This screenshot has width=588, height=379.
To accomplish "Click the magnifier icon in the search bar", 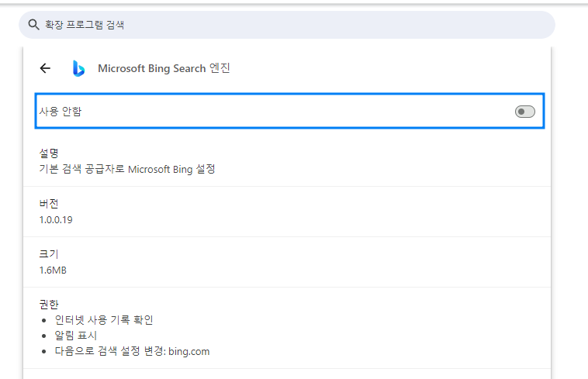I will click(x=33, y=25).
